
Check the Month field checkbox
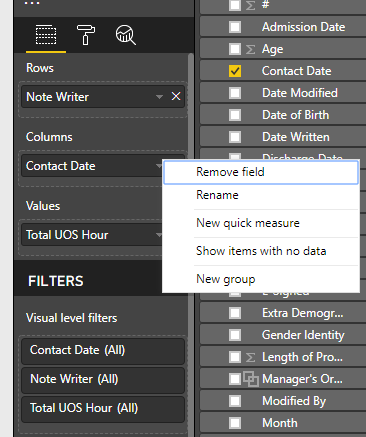pyautogui.click(x=235, y=423)
